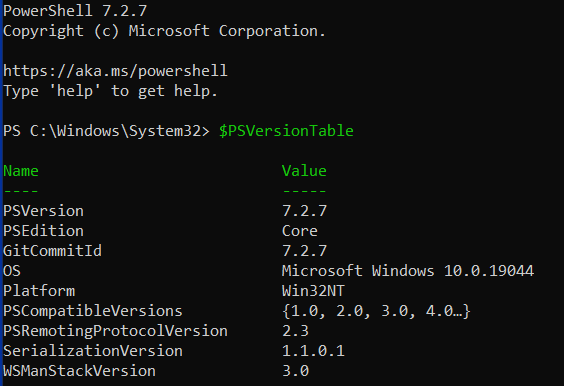The width and height of the screenshot is (564, 386).
Task: Click Microsoft Windows 10.0.19044 value
Action: click(408, 271)
